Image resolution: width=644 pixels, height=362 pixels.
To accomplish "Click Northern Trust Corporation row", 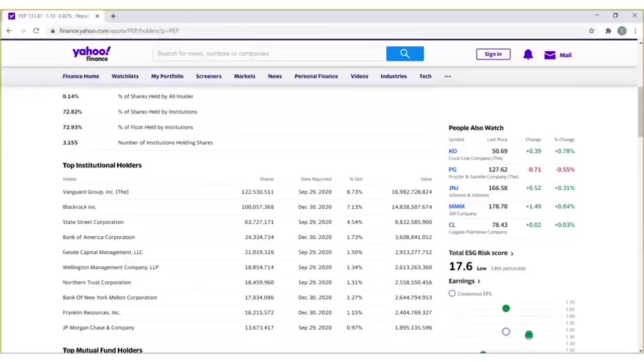I will click(x=247, y=282).
